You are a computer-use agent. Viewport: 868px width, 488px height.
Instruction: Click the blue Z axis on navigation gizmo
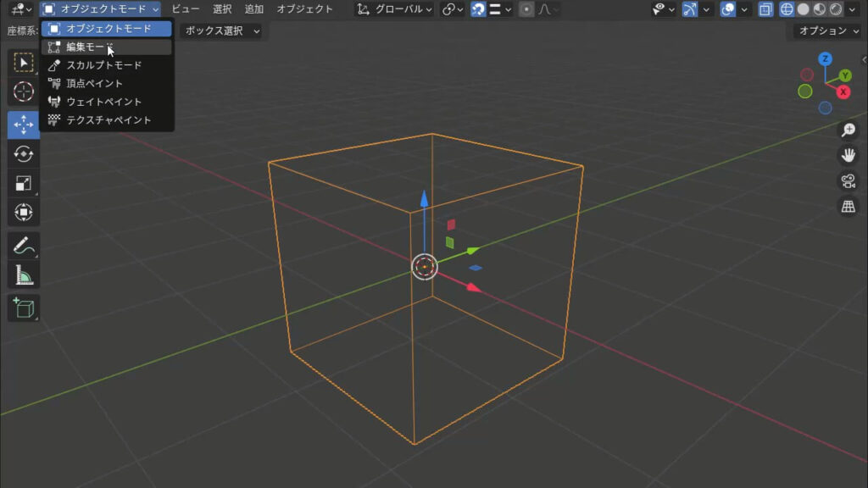825,58
